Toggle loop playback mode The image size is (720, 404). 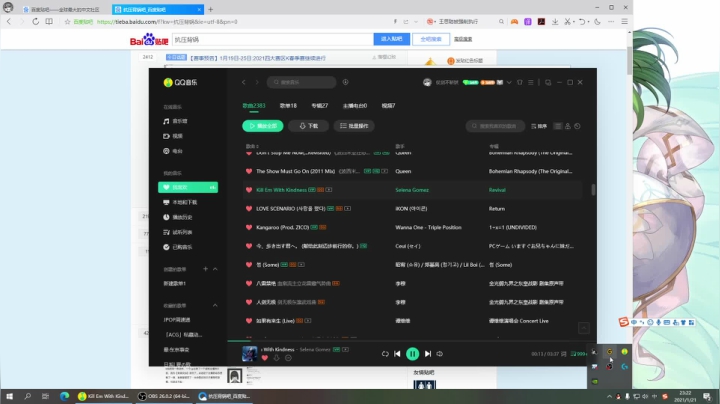click(x=385, y=354)
